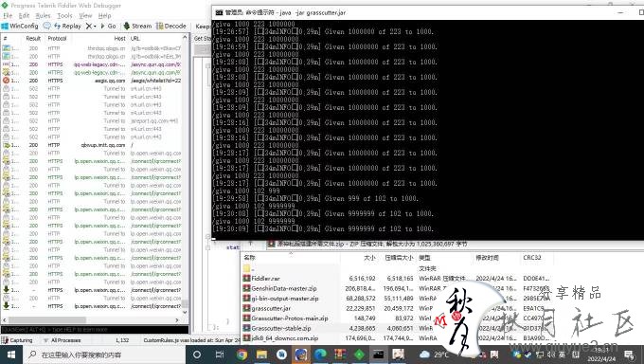Image resolution: width=644 pixels, height=364 pixels.
Task: Toggle the Decode option
Action: 171,26
